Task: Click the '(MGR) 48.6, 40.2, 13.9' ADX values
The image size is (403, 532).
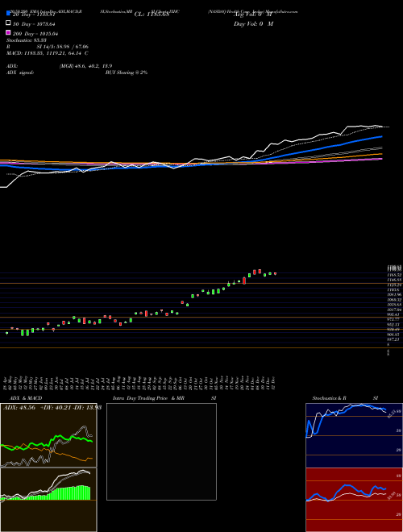Action: pos(85,66)
